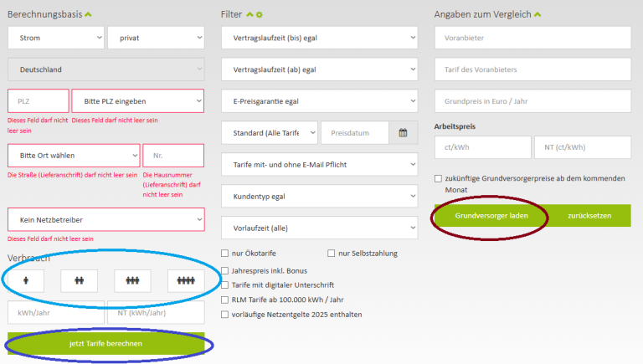Check Jahrespreis inkl. Bonus option
Viewport: 643px width, 364px height.
tap(225, 270)
